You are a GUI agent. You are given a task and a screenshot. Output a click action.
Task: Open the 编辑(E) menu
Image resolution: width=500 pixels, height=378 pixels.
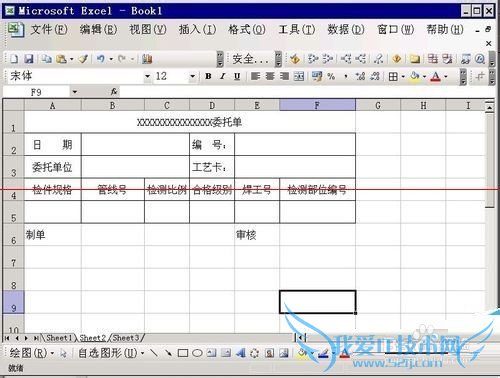coord(98,30)
